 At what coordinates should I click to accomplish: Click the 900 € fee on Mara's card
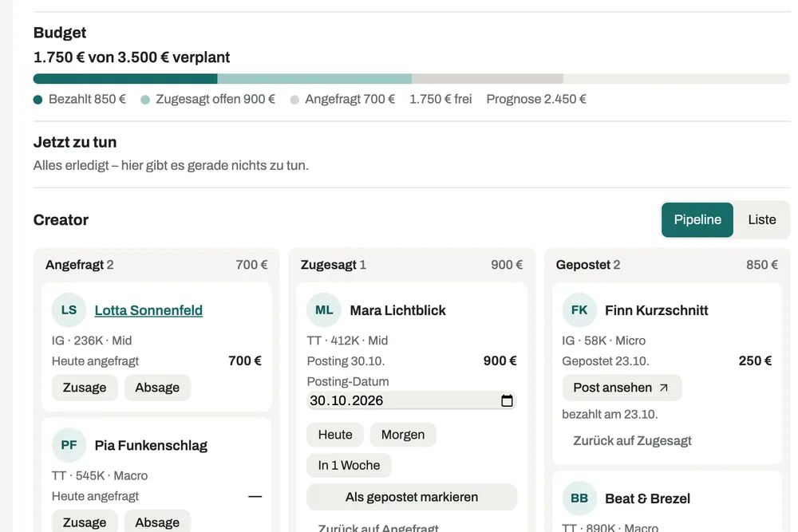[500, 361]
